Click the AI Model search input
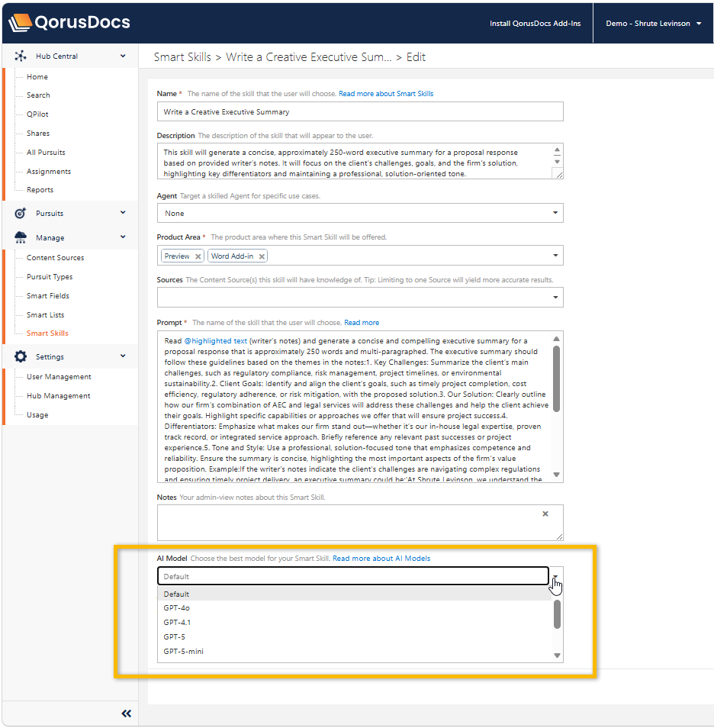The image size is (714, 728). [x=353, y=576]
